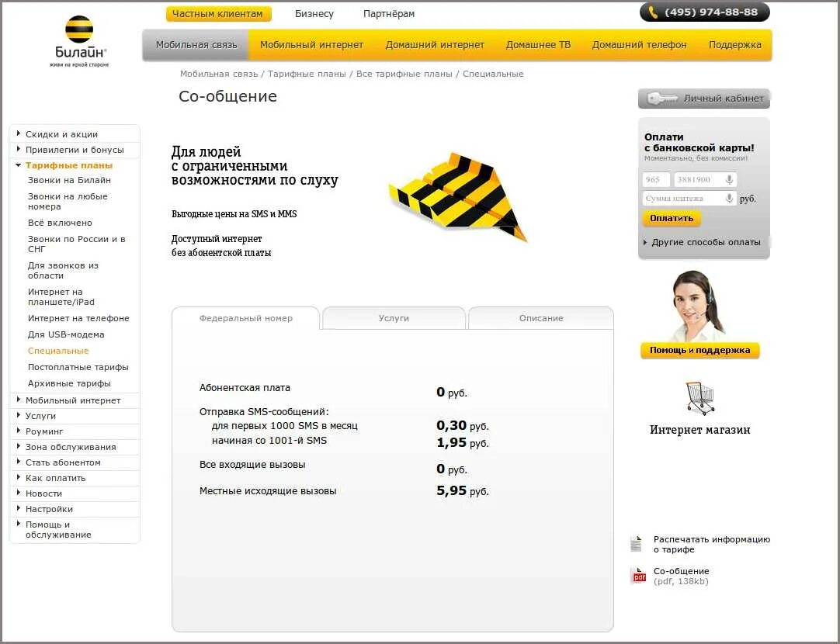Open the Интернет магазин link
This screenshot has height=644, width=840.
point(699,429)
